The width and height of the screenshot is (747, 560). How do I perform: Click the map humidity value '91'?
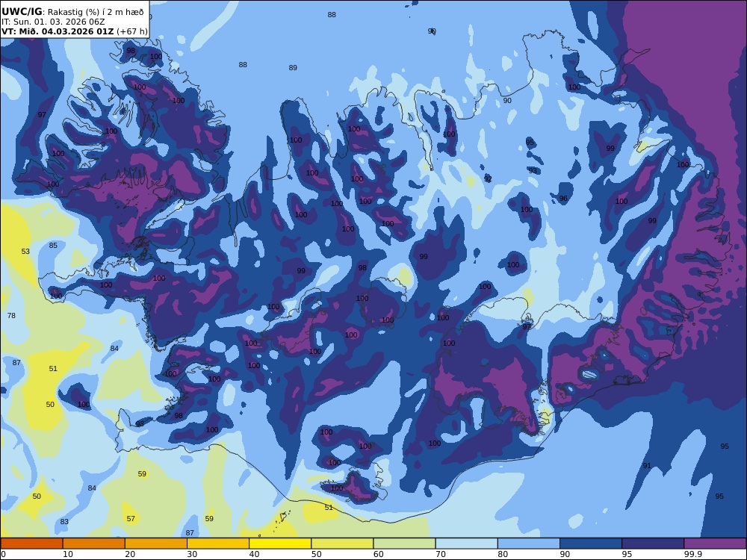(x=647, y=466)
